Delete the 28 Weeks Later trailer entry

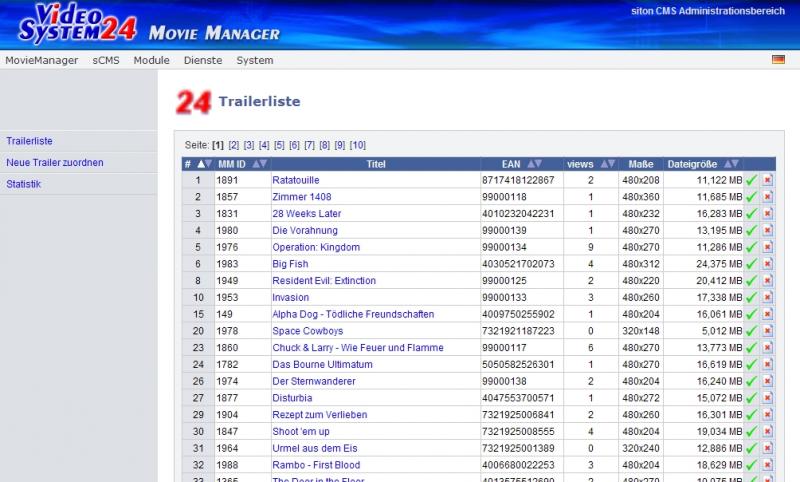click(x=767, y=214)
